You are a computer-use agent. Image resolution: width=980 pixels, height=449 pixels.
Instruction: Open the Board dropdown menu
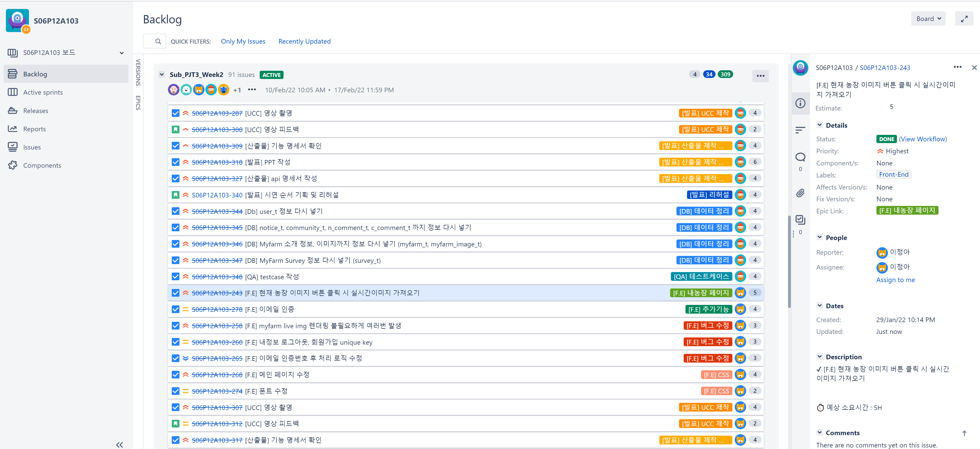click(928, 19)
